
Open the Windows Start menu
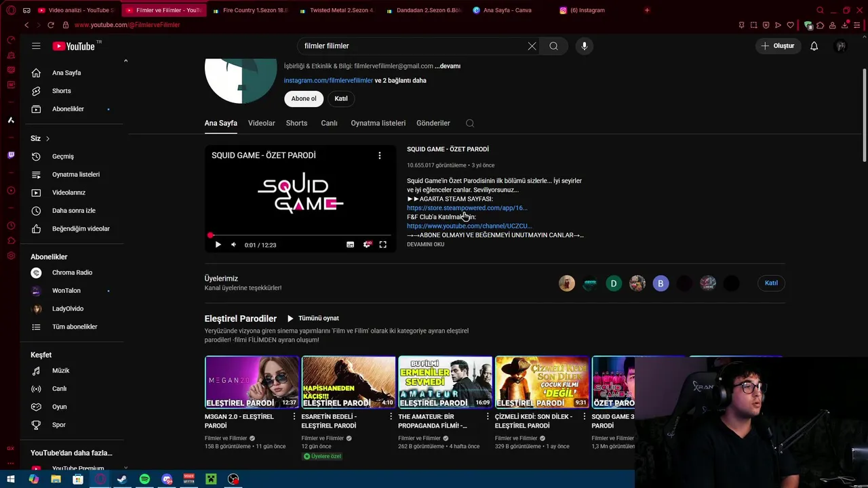pos(11,479)
